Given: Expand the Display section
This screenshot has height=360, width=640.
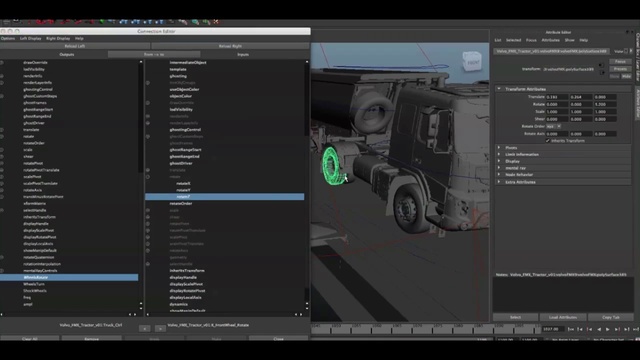Looking at the screenshot, I should click(499, 161).
